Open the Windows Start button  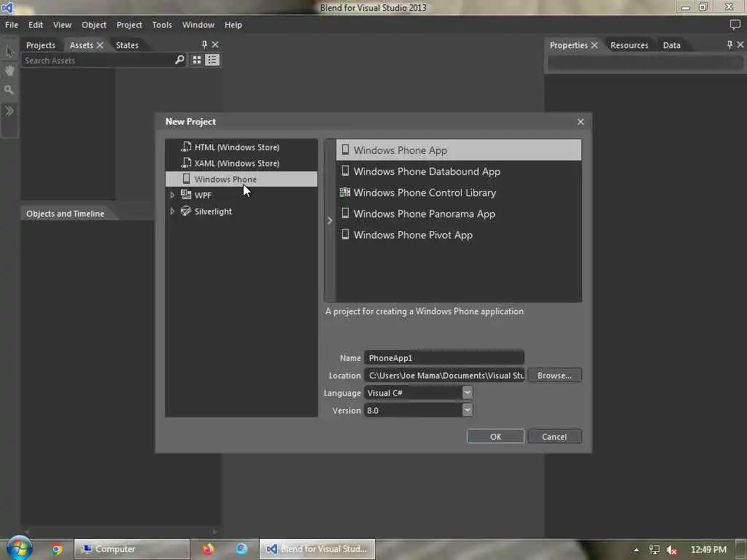[x=20, y=548]
